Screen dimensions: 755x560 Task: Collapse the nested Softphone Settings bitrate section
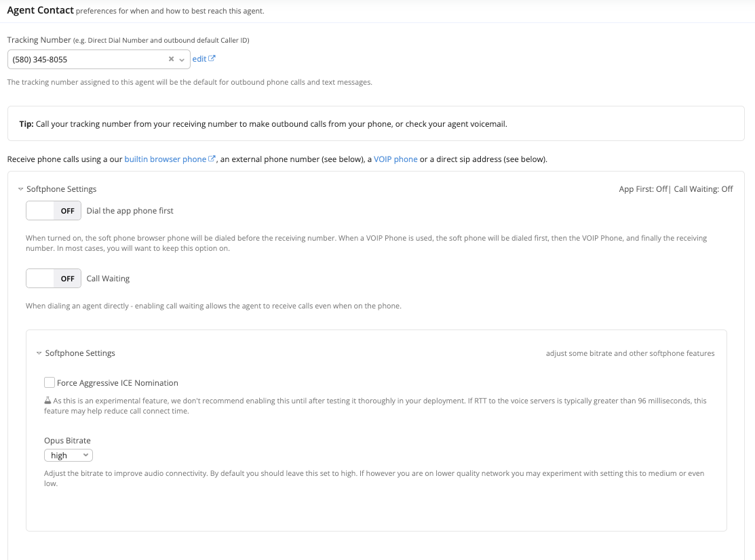[x=39, y=353]
